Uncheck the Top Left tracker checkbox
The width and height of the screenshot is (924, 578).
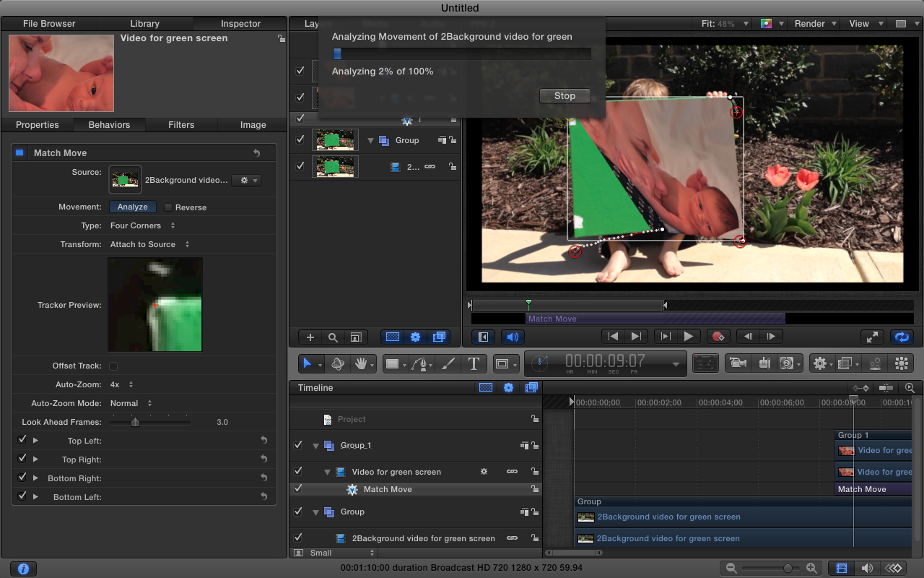(x=22, y=440)
